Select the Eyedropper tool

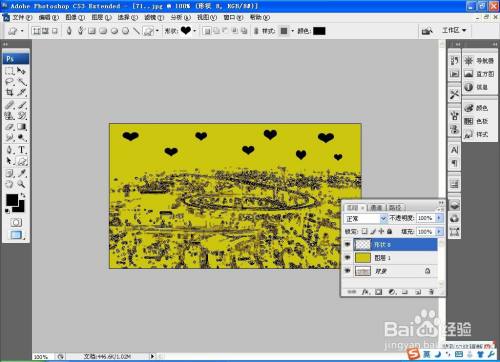pos(21,173)
